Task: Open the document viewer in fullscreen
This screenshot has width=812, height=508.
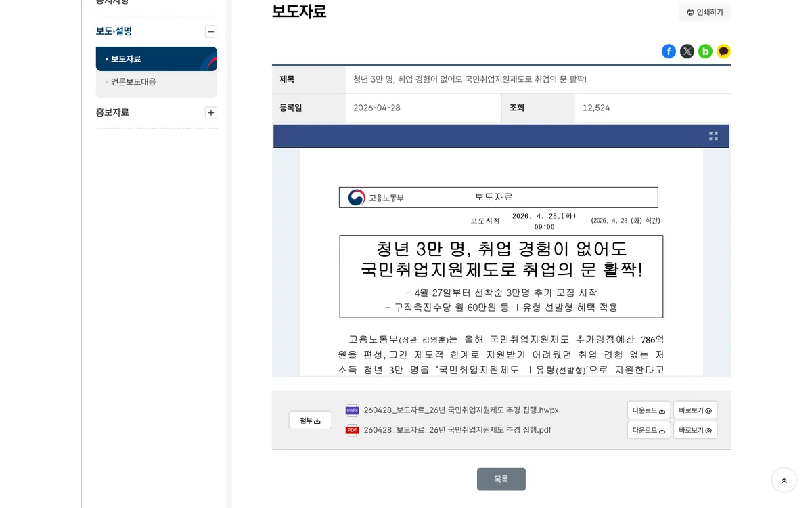Action: click(x=713, y=136)
